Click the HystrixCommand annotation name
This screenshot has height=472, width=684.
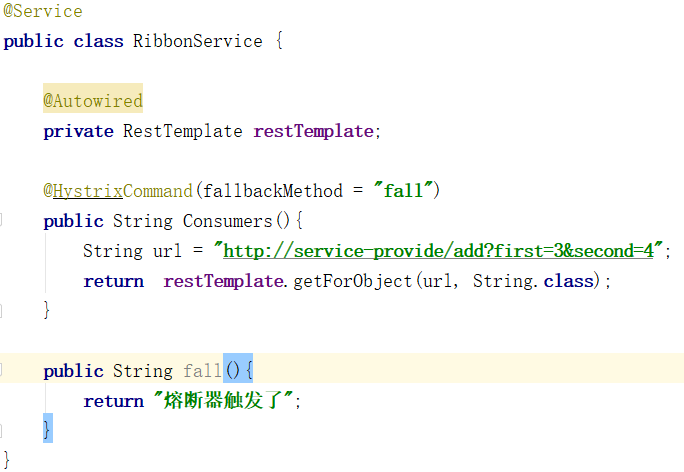click(123, 191)
